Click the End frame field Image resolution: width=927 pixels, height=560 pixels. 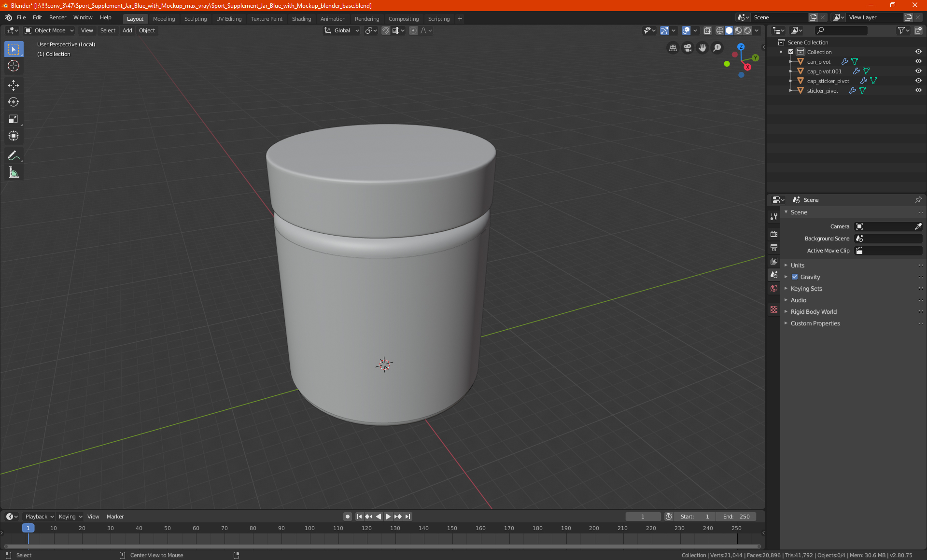point(736,517)
